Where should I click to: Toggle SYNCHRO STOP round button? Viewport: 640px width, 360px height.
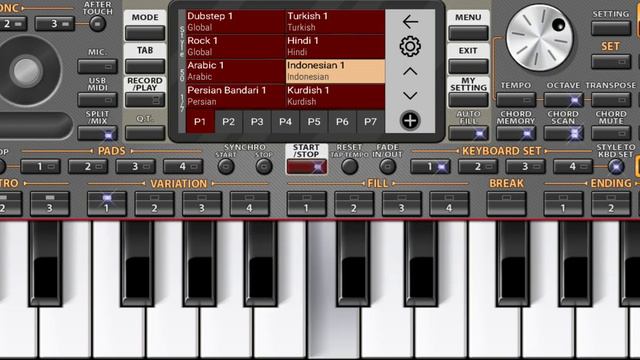264,167
